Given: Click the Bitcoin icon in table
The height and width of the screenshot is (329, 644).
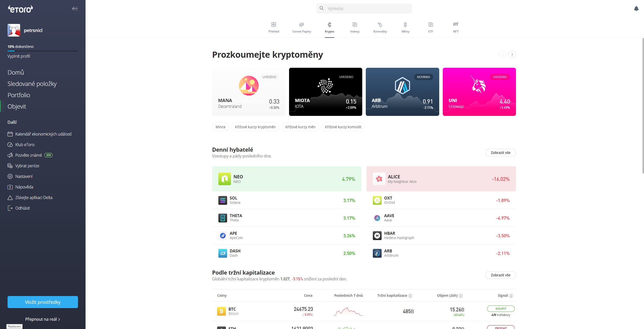Looking at the screenshot, I should pyautogui.click(x=221, y=311).
